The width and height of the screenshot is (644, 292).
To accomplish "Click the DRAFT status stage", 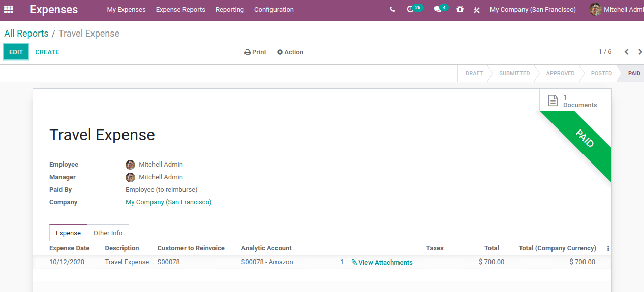I will click(x=474, y=73).
